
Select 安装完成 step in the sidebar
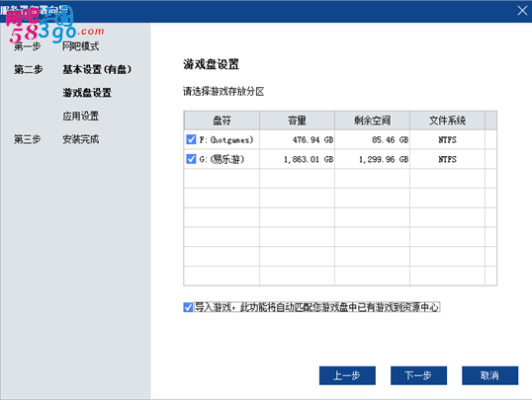[x=81, y=139]
